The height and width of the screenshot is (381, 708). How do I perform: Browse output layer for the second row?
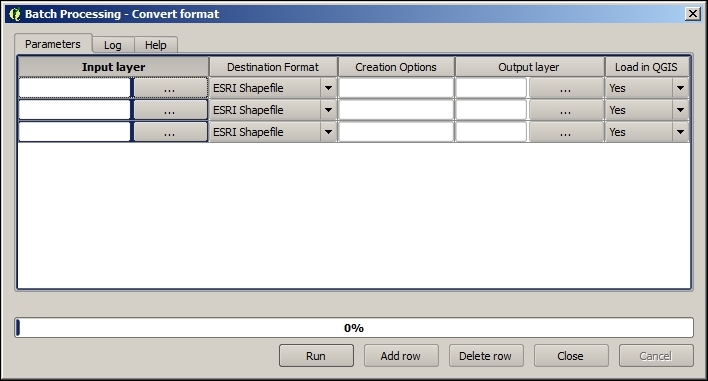coord(566,110)
